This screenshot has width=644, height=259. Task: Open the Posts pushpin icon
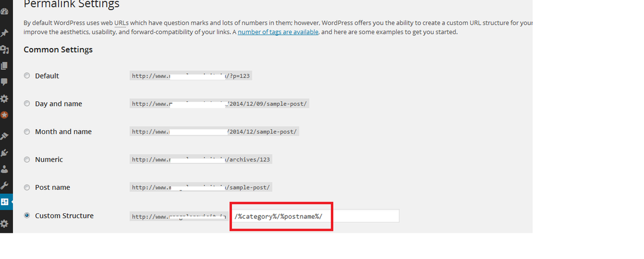pyautogui.click(x=4, y=33)
